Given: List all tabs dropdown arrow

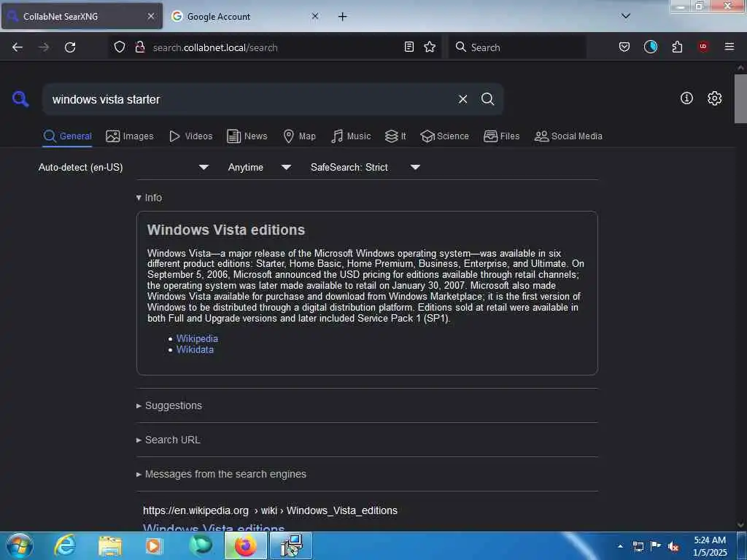Looking at the screenshot, I should click(626, 16).
